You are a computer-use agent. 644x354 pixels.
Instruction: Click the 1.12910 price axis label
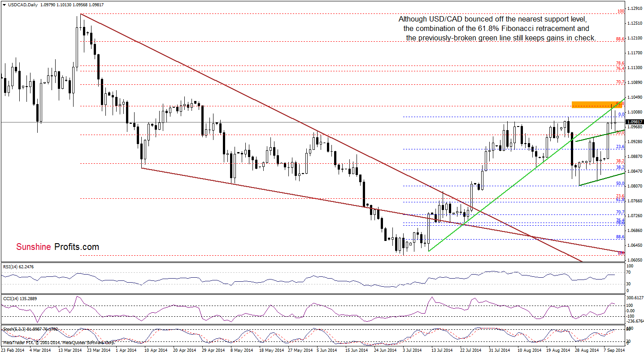(634, 9)
